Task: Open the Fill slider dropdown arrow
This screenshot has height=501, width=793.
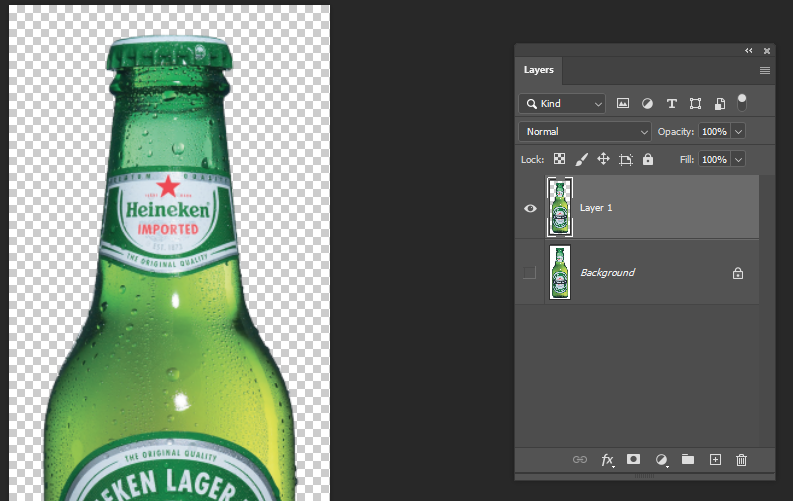Action: click(738, 160)
